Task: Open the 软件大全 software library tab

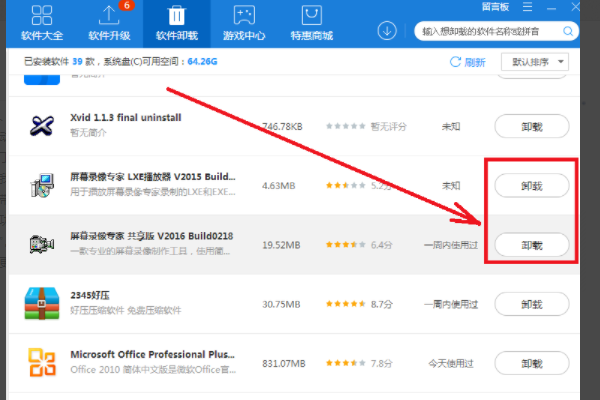Action: pos(42,23)
